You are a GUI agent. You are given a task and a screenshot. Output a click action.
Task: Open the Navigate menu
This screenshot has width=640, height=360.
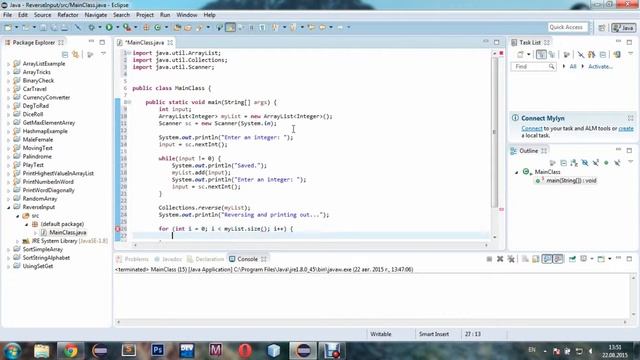click(96, 15)
